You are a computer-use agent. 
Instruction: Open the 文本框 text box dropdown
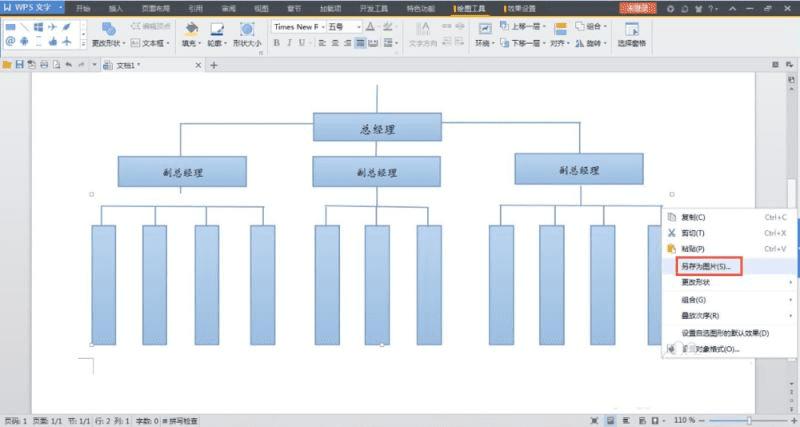click(x=150, y=43)
